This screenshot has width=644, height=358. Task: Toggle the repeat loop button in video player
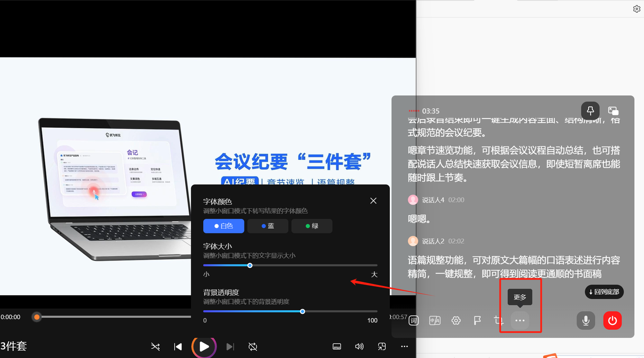tap(253, 346)
